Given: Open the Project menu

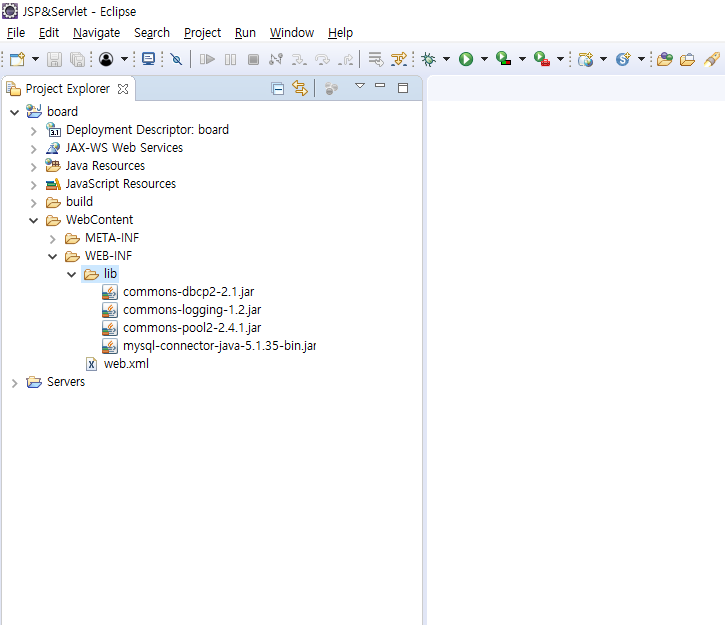Looking at the screenshot, I should (x=203, y=33).
